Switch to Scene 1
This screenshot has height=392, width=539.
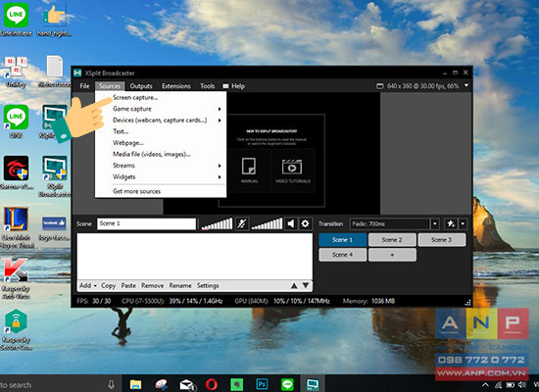click(342, 240)
